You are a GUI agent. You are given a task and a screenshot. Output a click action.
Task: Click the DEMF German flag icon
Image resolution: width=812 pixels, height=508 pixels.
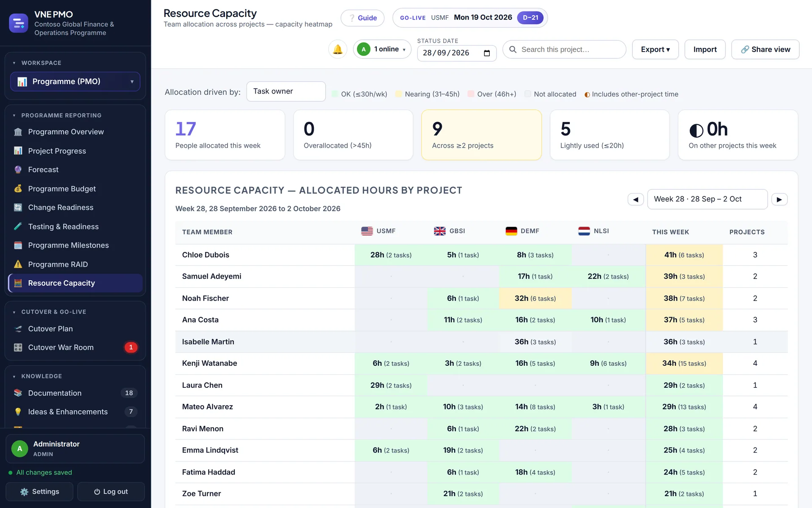[511, 231]
